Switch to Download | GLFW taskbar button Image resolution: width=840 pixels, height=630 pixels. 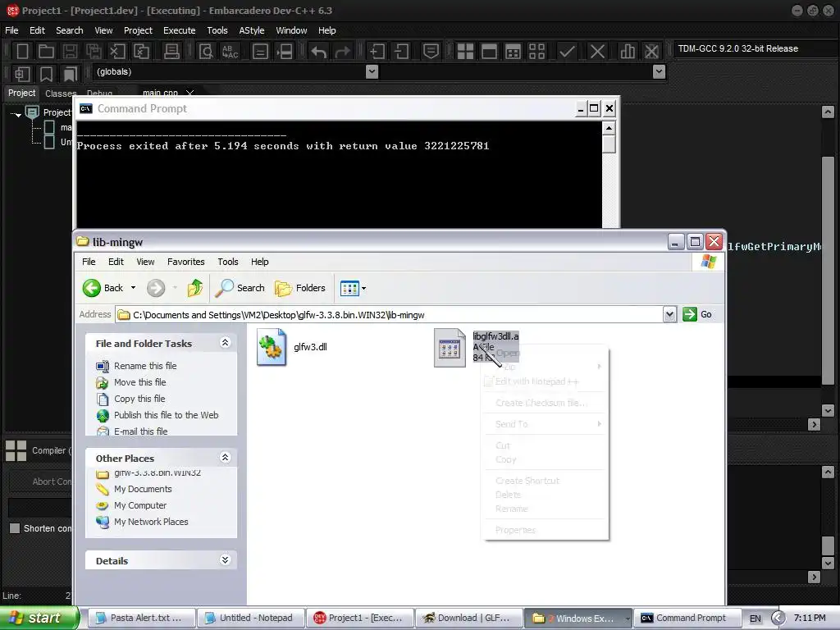(x=468, y=618)
